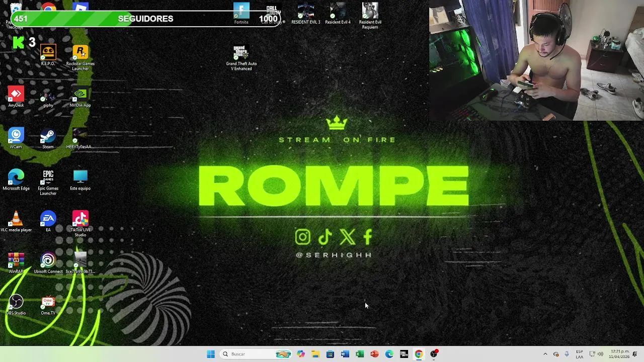Open the ESP LAA language switcher
This screenshot has width=644, height=362.
pyautogui.click(x=580, y=354)
